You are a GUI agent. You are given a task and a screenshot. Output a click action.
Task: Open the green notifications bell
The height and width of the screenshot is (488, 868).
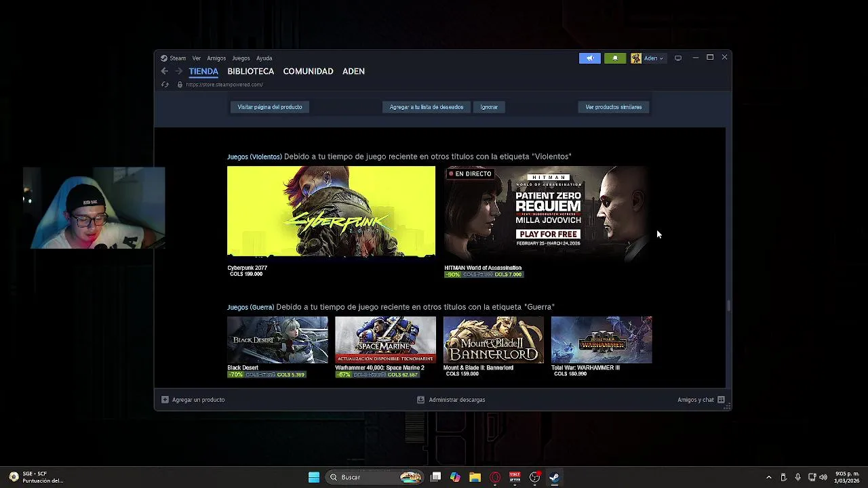pos(615,58)
